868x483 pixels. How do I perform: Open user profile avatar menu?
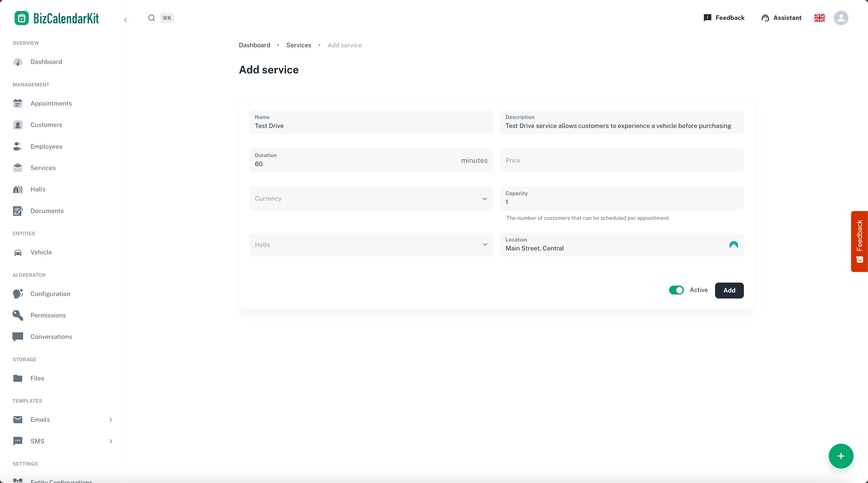tap(841, 18)
